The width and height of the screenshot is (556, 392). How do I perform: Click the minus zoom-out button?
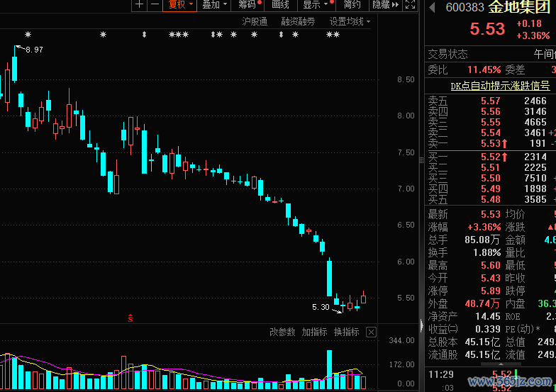[x=154, y=5]
